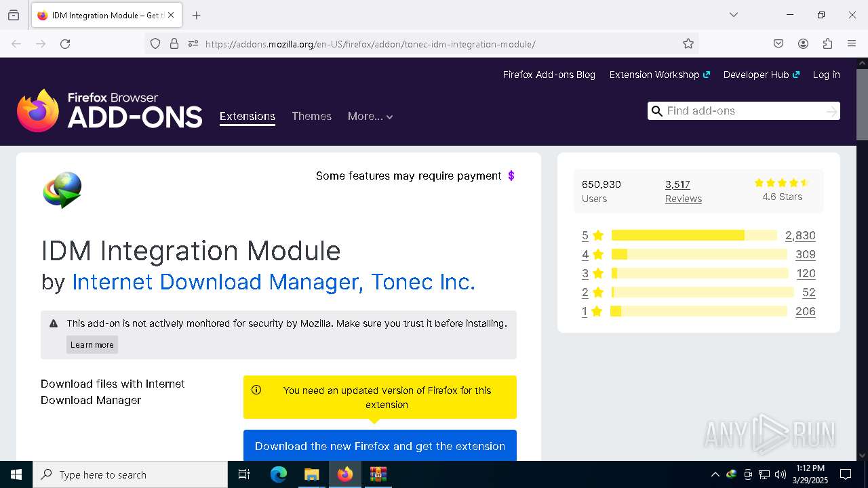This screenshot has height=488, width=868.
Task: Open the 206 one-star count link
Action: [x=805, y=311]
